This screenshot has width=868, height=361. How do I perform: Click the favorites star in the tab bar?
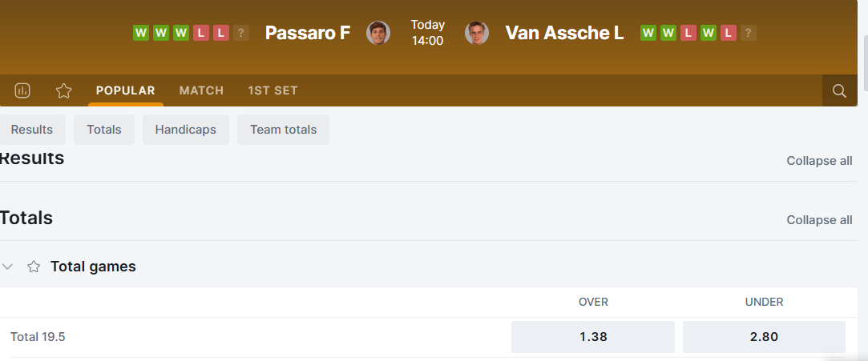pos(64,90)
